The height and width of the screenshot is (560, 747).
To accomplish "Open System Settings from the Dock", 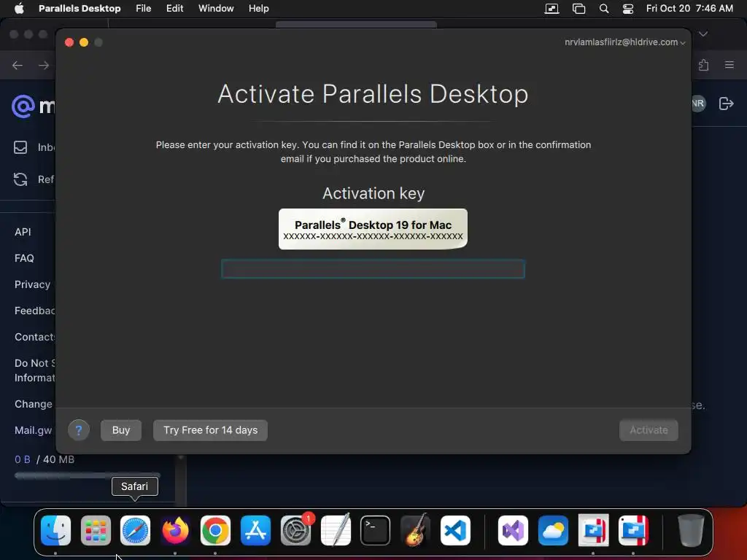I will pos(295,530).
